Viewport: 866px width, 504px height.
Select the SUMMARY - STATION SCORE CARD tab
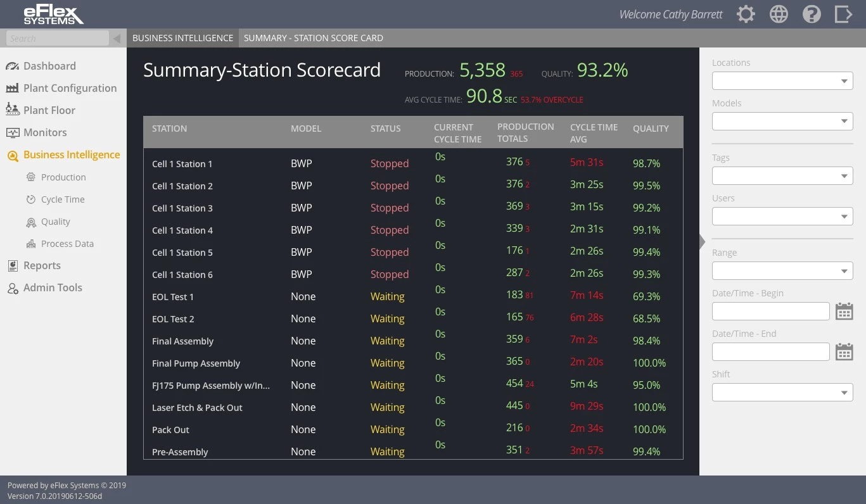(313, 37)
